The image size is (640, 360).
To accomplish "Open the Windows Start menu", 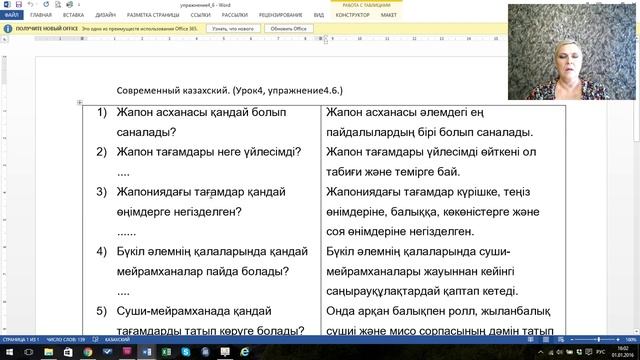I will pos(9,352).
